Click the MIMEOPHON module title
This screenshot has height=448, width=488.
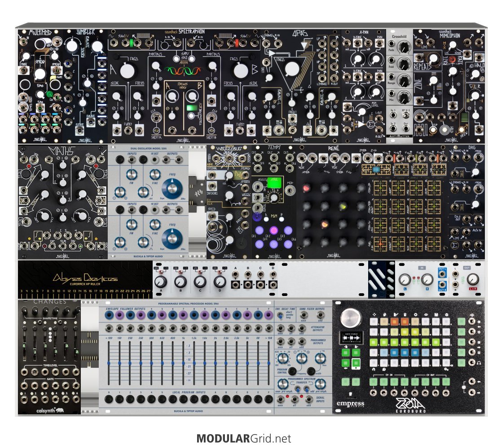pos(450,35)
